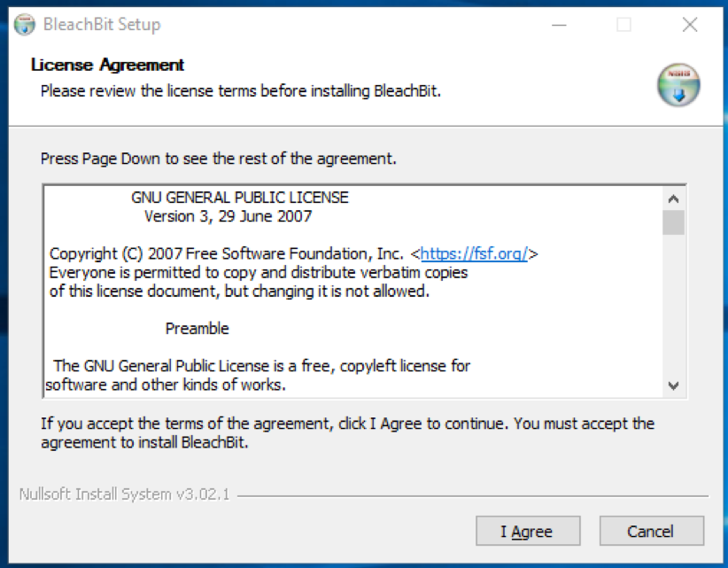Open the https://fsf.org/ link
The height and width of the screenshot is (568, 728).
click(x=474, y=253)
